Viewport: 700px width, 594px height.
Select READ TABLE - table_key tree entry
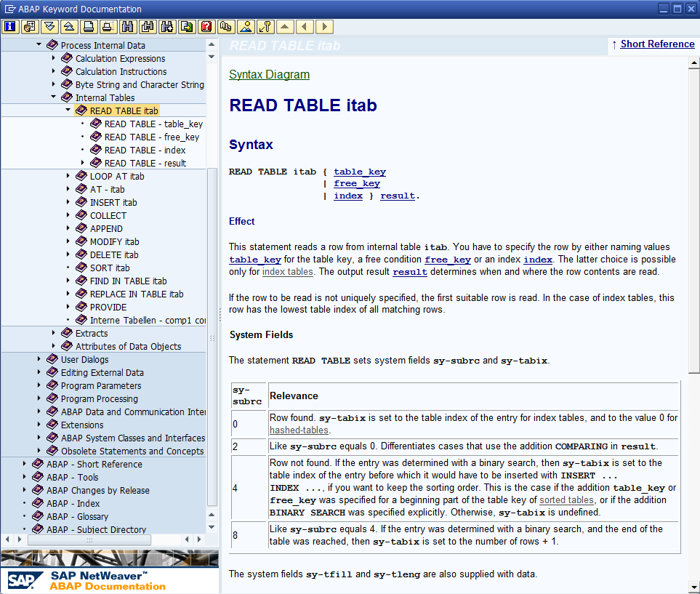coord(153,124)
